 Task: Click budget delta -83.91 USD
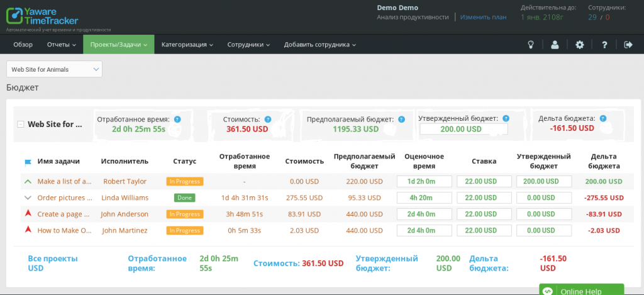tap(604, 214)
